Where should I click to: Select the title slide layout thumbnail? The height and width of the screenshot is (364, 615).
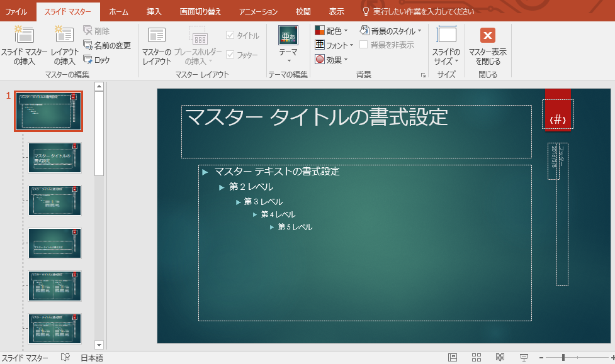(x=54, y=158)
